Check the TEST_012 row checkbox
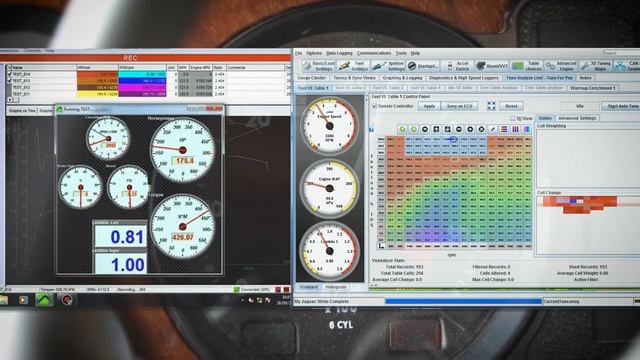 click(10, 87)
